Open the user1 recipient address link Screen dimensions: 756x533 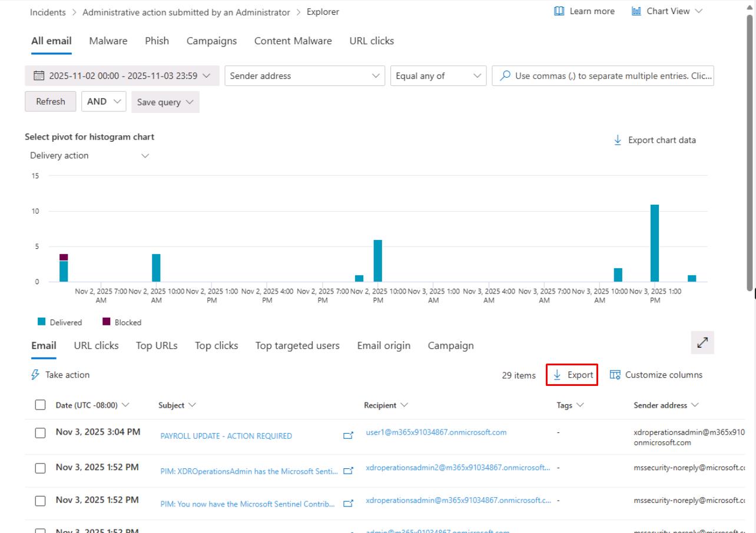click(x=436, y=432)
